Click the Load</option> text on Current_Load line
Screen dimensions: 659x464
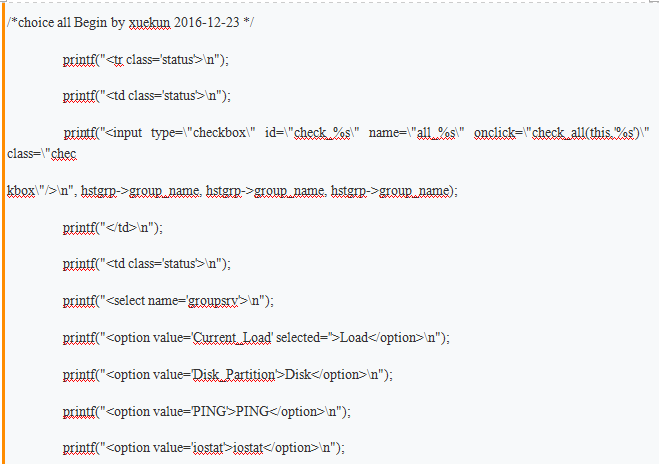372,337
